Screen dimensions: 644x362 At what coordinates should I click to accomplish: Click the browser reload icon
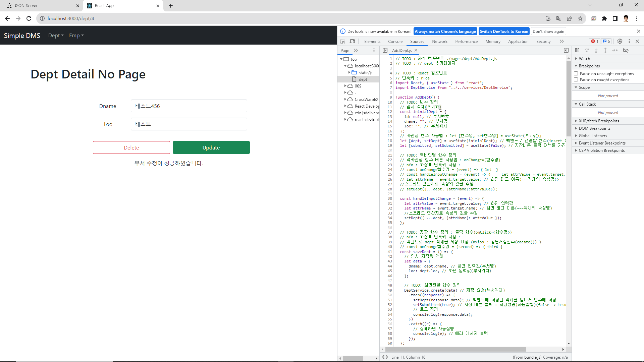(x=29, y=18)
